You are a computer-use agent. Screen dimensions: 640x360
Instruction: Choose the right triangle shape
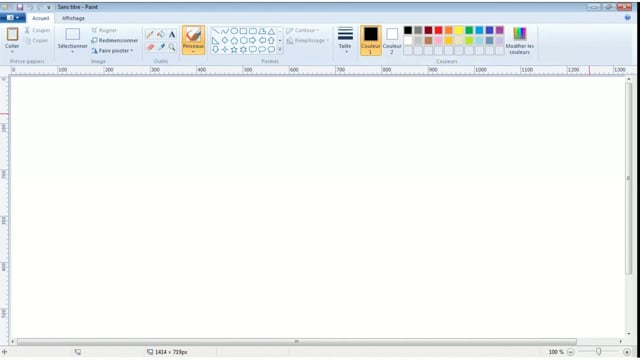[215, 40]
